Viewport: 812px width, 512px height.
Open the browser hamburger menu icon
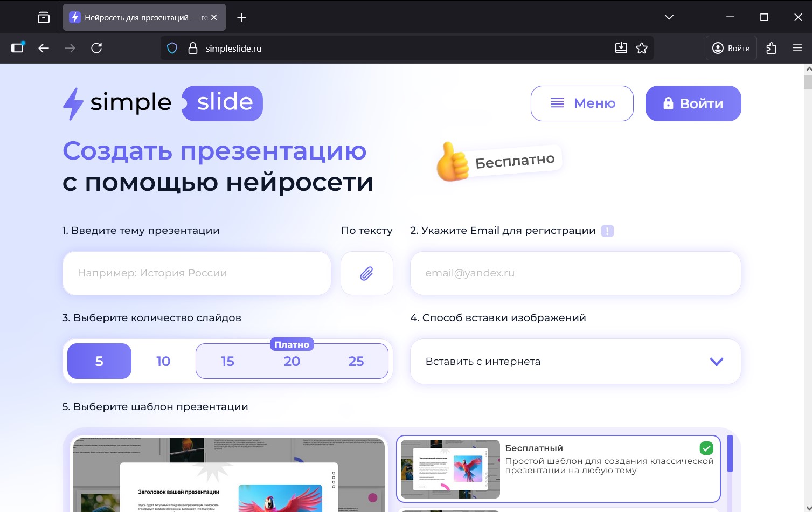797,48
